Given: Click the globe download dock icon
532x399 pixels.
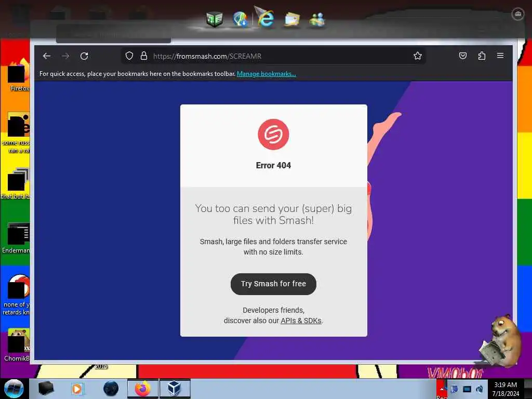Looking at the screenshot, I should 240,19.
